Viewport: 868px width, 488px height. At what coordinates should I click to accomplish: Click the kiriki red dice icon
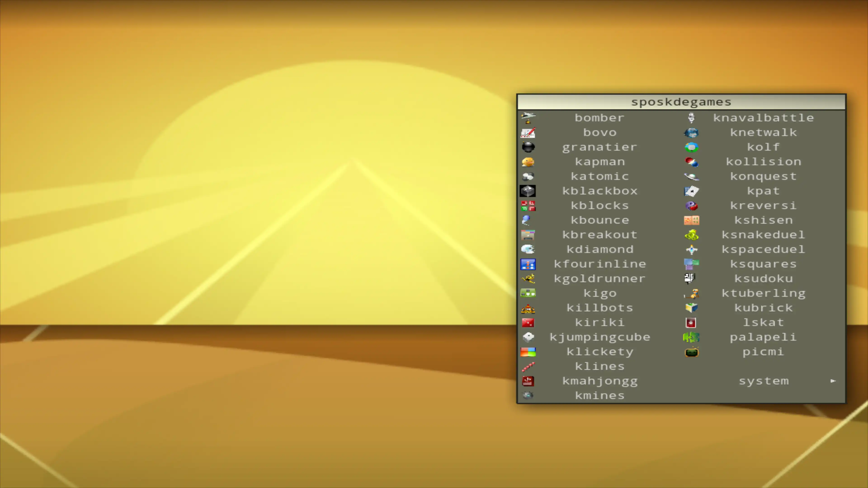point(528,323)
